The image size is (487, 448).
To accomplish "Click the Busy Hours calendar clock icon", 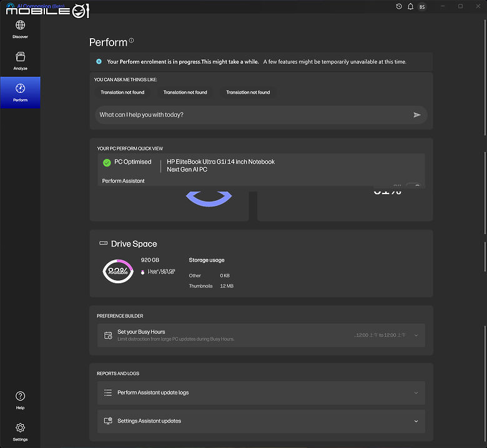I will (108, 335).
